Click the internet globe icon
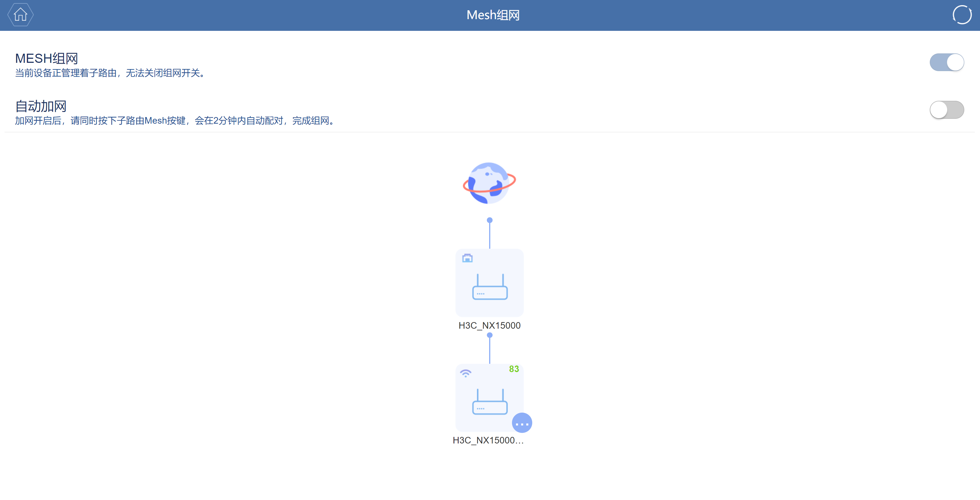The height and width of the screenshot is (500, 980). [x=489, y=183]
